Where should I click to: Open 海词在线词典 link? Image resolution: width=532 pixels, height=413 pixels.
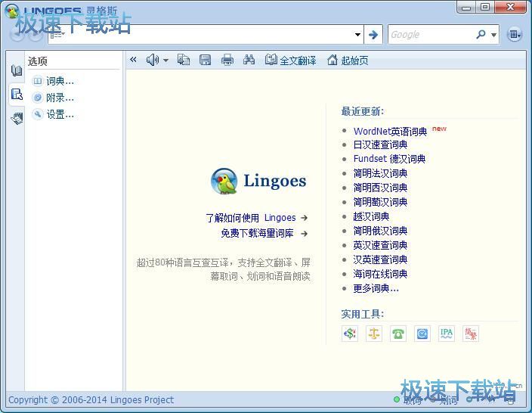[380, 274]
